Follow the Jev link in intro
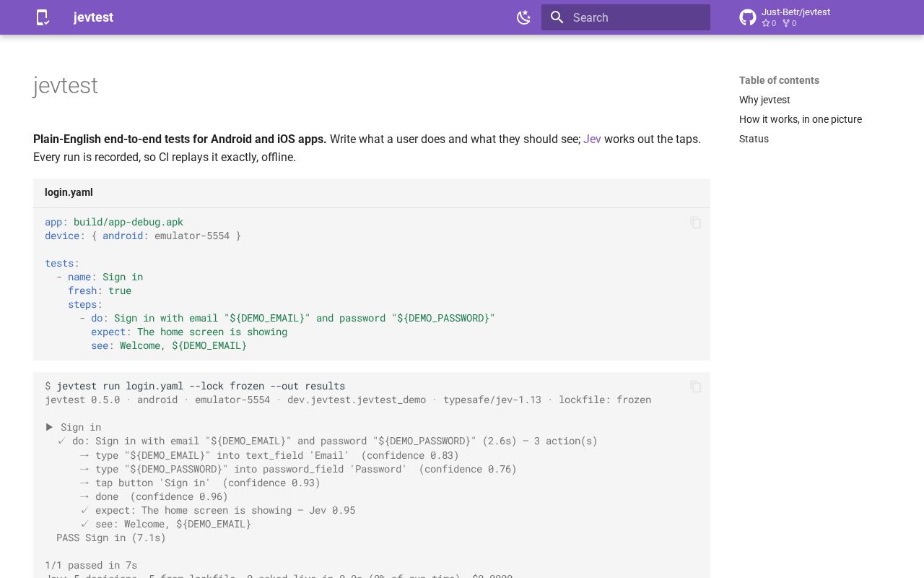This screenshot has width=924, height=578. tap(592, 139)
